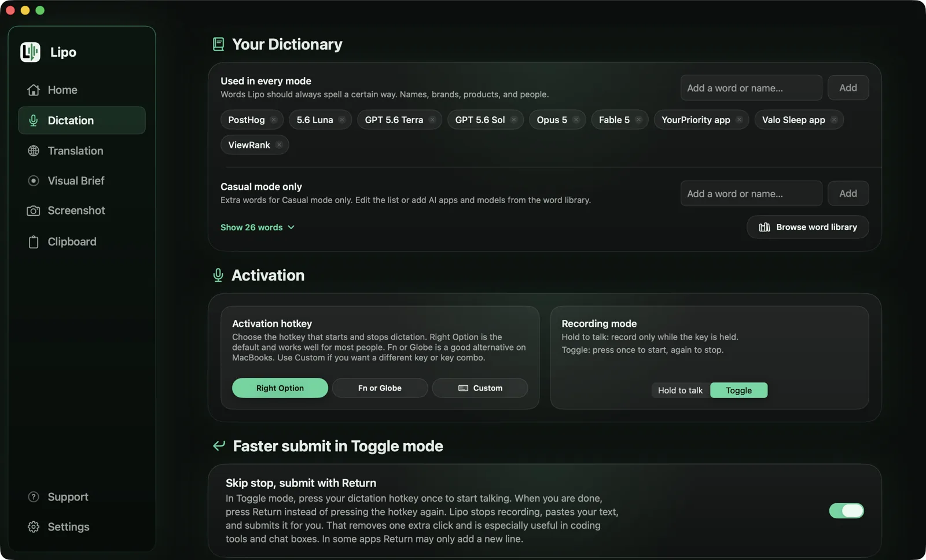Focus the word field for Used in every mode
Viewport: 926px width, 560px height.
point(751,88)
